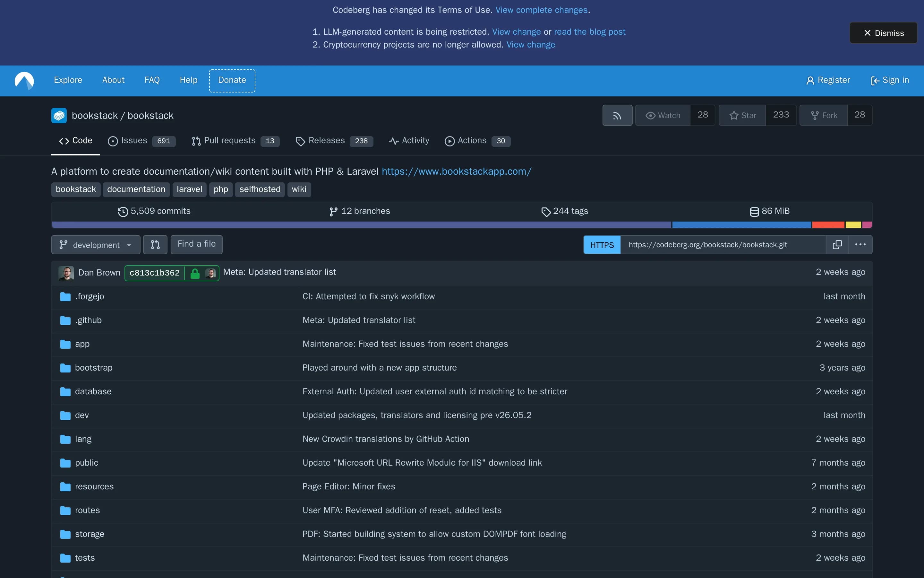Open the .github folder
This screenshot has width=924, height=578.
point(88,320)
